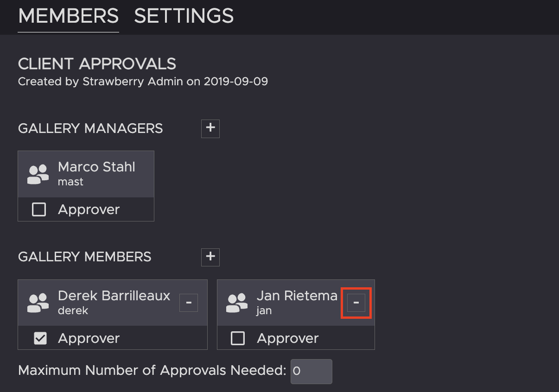The width and height of the screenshot is (559, 392).
Task: Click the GALLERY MEMBERS section heading
Action: (x=85, y=257)
